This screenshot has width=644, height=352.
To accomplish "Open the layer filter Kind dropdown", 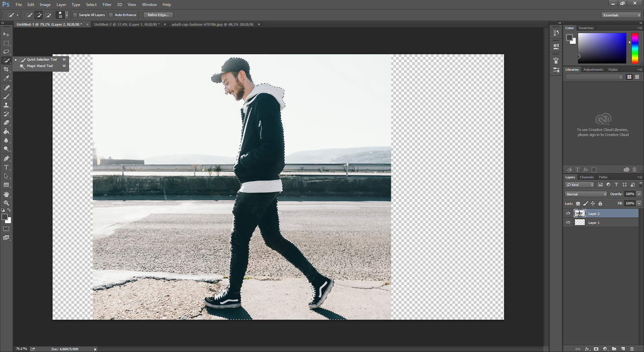I will point(580,185).
